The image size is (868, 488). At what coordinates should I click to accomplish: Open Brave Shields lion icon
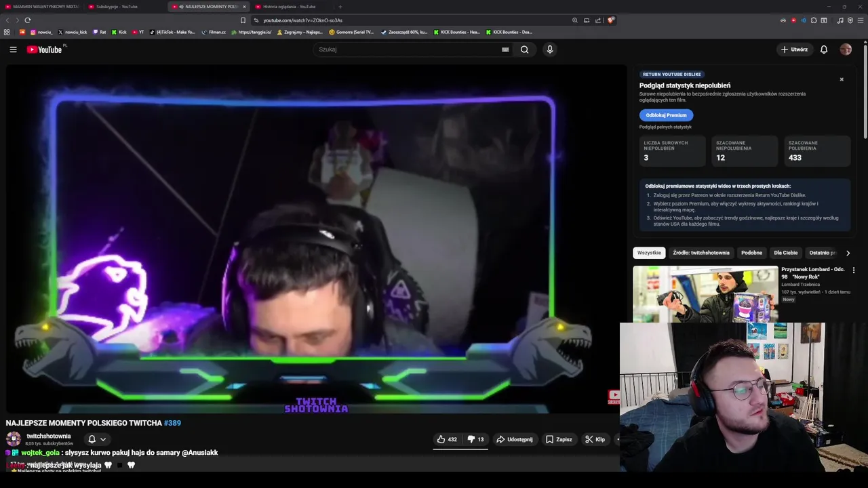[610, 20]
